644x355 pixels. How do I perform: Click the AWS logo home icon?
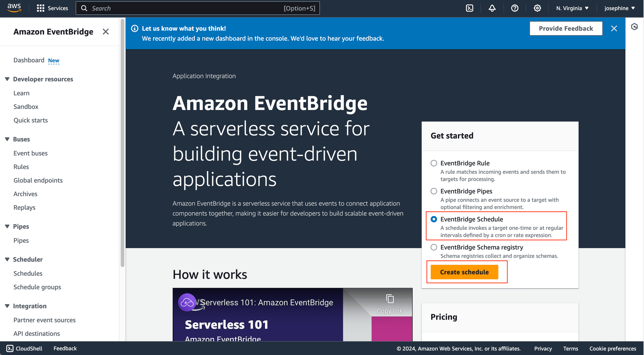coord(14,8)
